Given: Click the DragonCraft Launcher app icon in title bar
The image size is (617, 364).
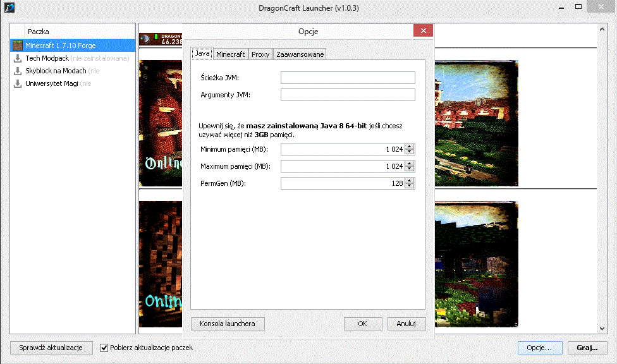Looking at the screenshot, I should 9,8.
